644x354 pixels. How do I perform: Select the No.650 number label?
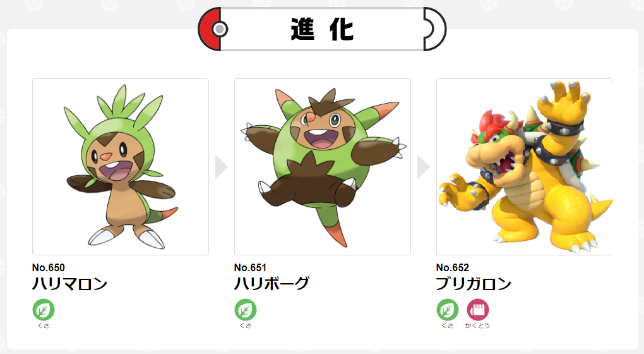(x=49, y=267)
